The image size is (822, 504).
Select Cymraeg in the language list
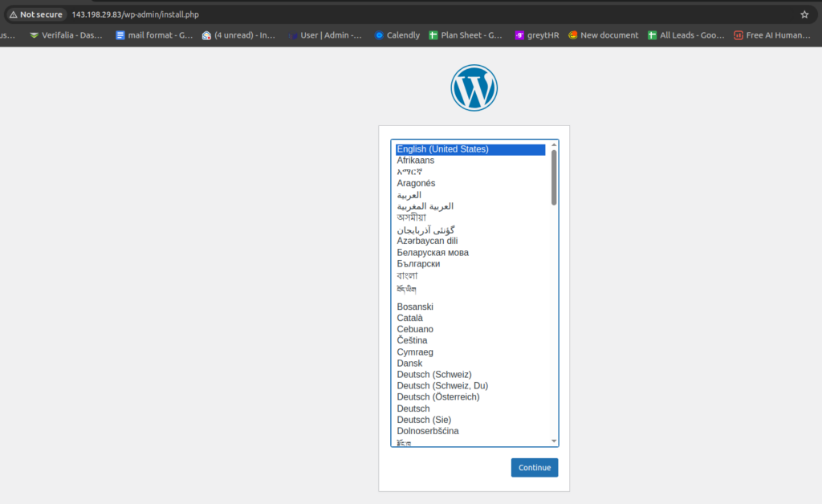tap(470, 352)
